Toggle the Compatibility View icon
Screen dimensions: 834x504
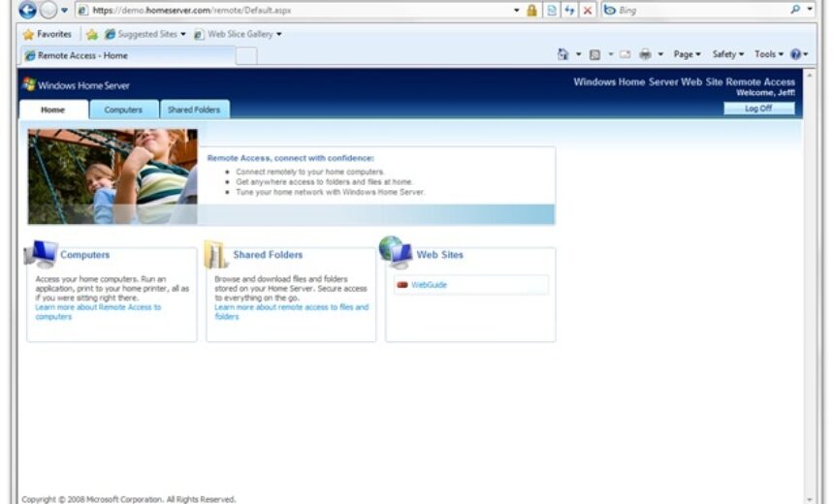pyautogui.click(x=552, y=10)
